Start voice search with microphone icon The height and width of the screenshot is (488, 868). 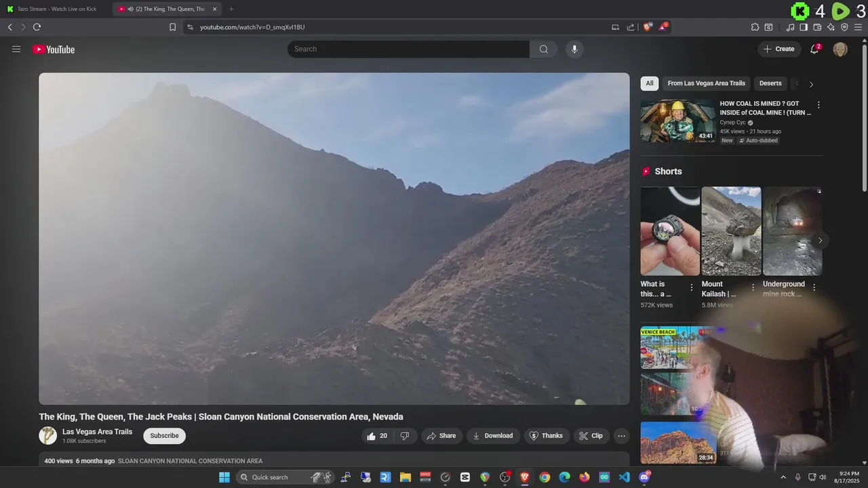pyautogui.click(x=574, y=49)
